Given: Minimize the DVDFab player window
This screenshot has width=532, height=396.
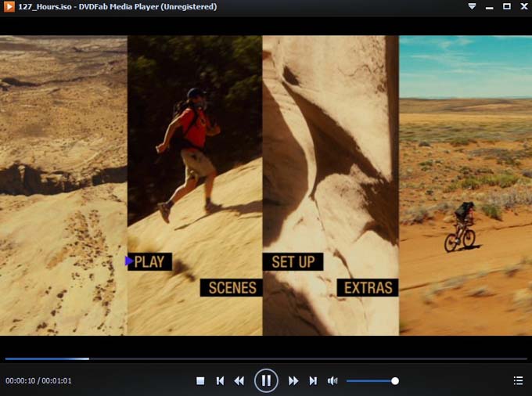Looking at the screenshot, I should [x=489, y=8].
